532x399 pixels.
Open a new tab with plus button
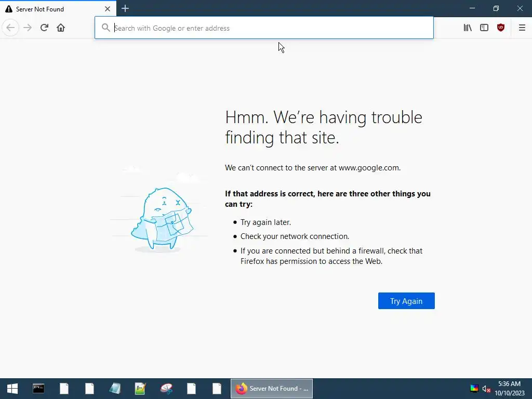(x=125, y=8)
